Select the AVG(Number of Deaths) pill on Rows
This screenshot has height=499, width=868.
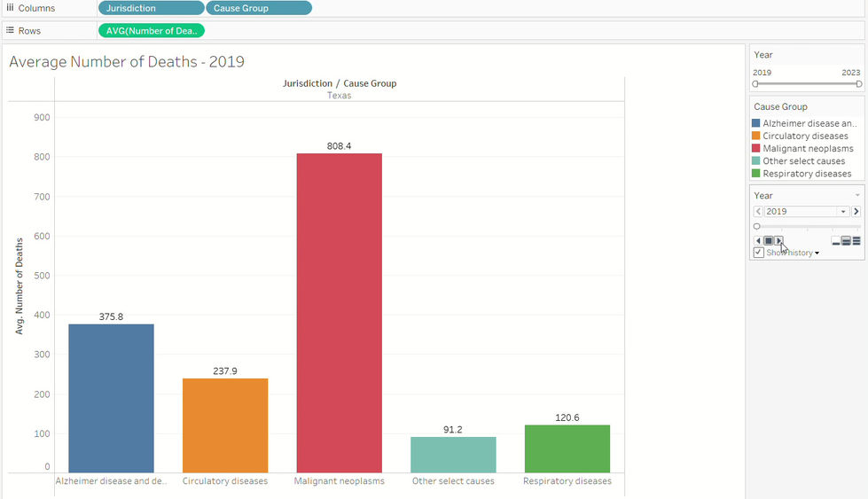click(151, 31)
